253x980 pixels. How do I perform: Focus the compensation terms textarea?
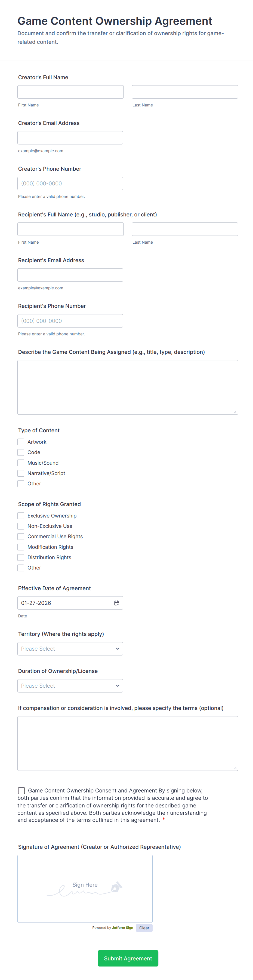pos(127,743)
